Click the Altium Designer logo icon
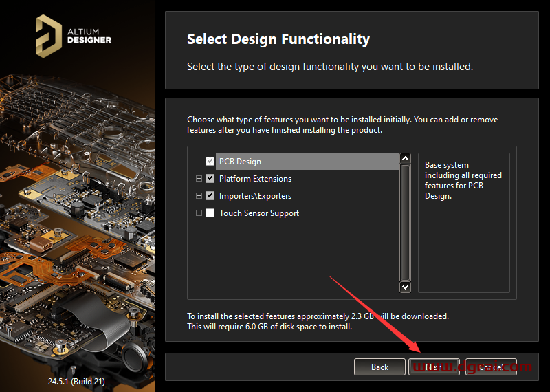This screenshot has width=550, height=392. point(48,36)
